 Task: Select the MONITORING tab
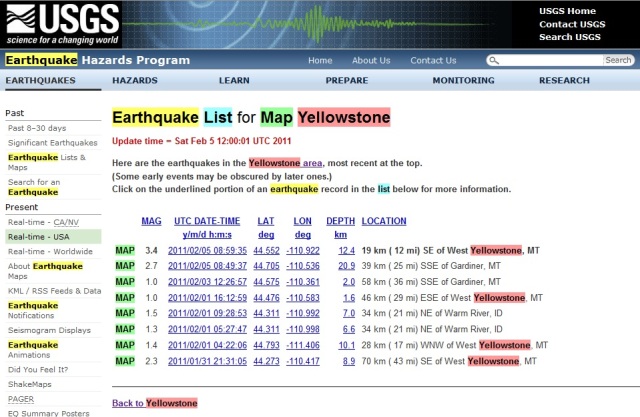463,80
